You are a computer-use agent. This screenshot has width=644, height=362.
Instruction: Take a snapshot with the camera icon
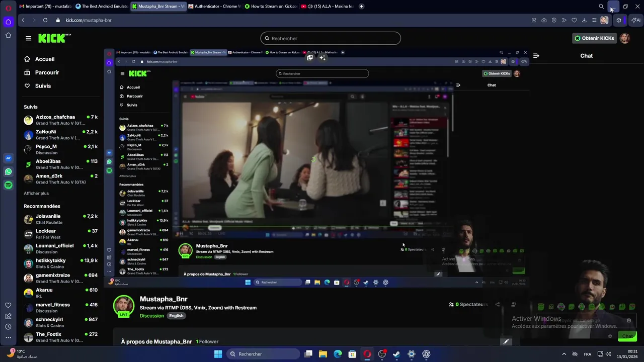[544, 20]
